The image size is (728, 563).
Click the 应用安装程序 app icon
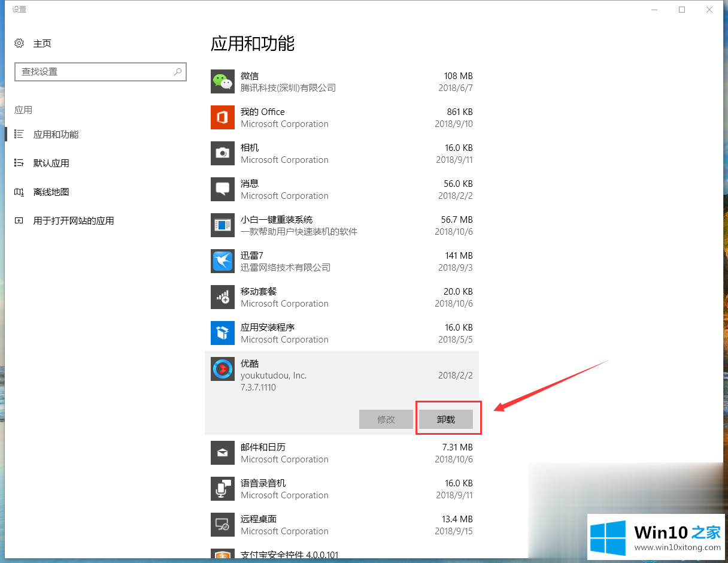click(x=223, y=333)
